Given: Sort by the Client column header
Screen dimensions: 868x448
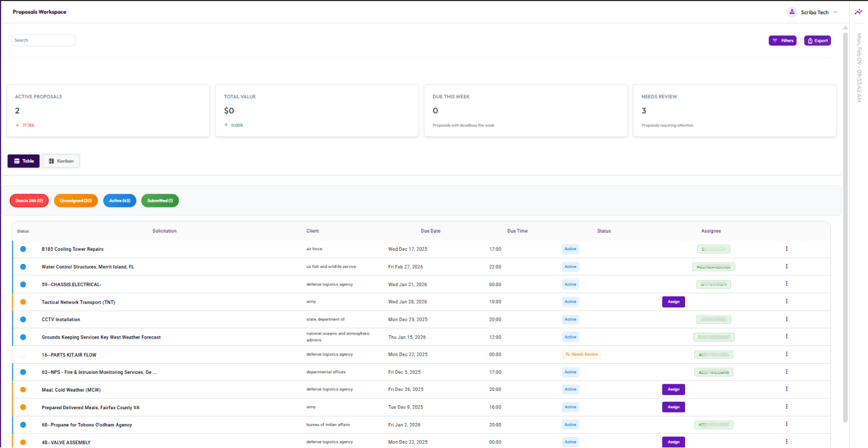Looking at the screenshot, I should [312, 231].
